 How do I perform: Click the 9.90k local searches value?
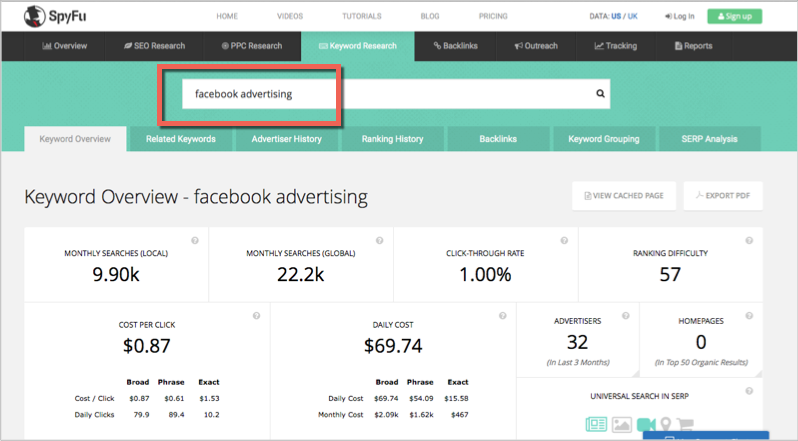click(x=116, y=275)
